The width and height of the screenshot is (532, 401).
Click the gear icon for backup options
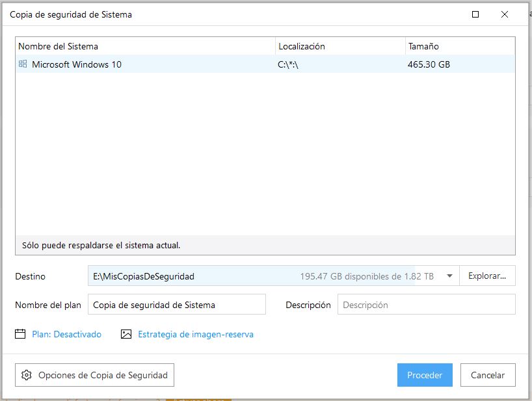click(x=27, y=375)
